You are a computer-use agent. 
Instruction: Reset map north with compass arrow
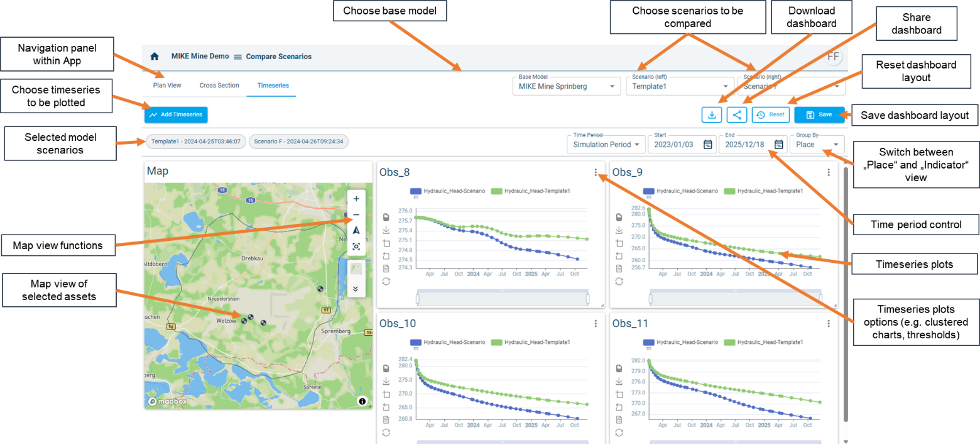356,231
